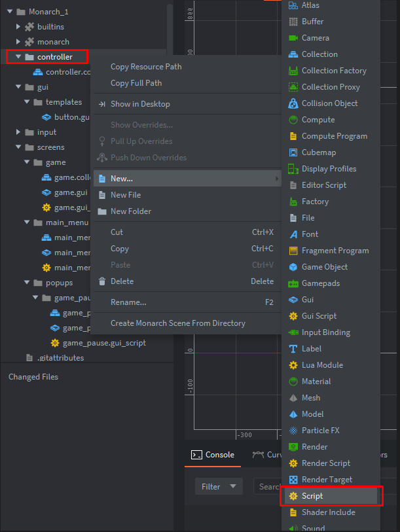Switch to the Console tab
This screenshot has width=400, height=532.
(x=213, y=455)
